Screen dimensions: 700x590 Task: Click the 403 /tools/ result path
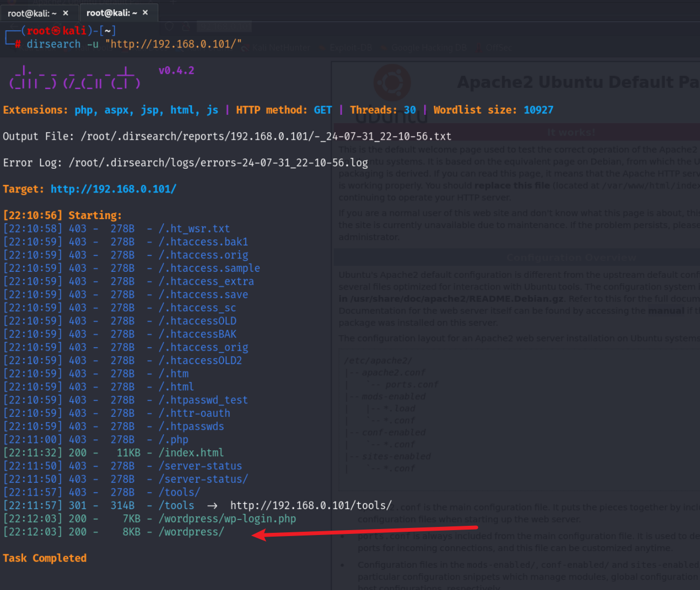(179, 492)
